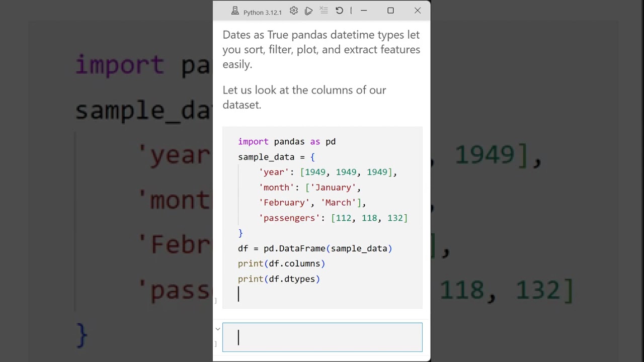Click the Clear All Outputs icon
Viewport: 644px width, 362px height.
324,11
